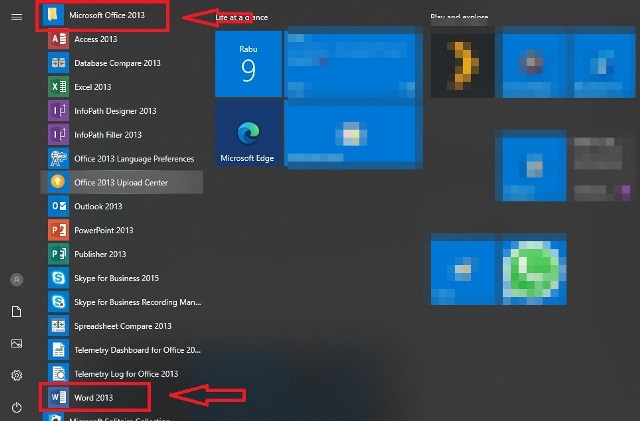This screenshot has height=421, width=640.
Task: Open the green WhatsApp-style phone tile
Action: [532, 272]
